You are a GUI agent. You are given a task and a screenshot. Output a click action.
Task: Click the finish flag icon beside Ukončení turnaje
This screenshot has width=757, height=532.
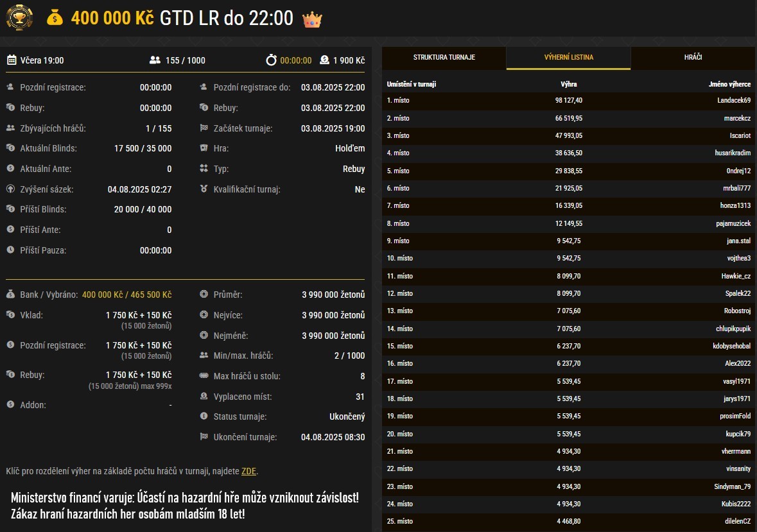pyautogui.click(x=204, y=437)
